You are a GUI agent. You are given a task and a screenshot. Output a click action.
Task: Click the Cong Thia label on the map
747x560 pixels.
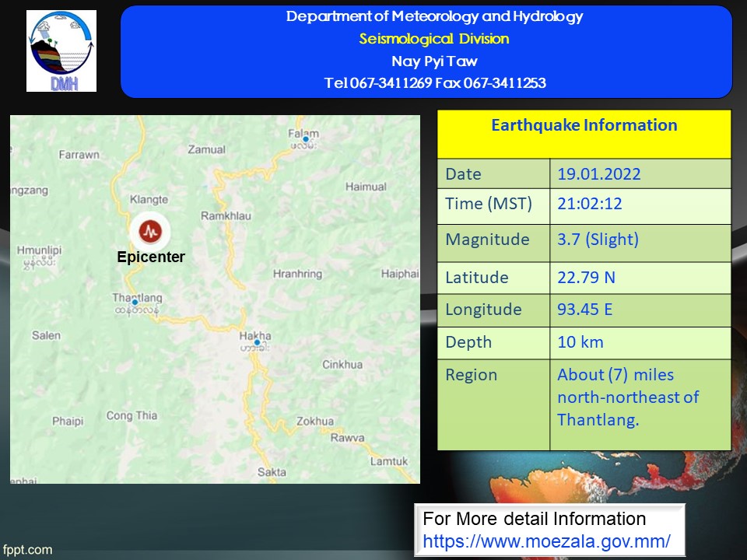(x=132, y=415)
